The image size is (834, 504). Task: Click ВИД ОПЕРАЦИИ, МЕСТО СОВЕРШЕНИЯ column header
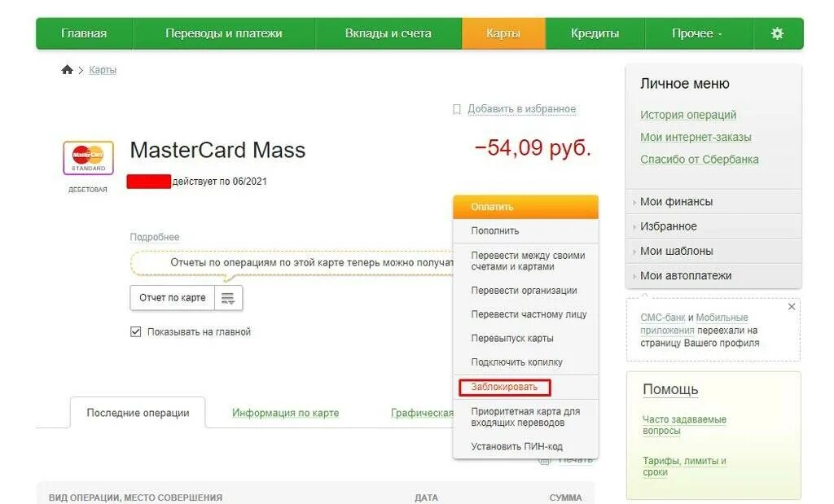coord(136,497)
